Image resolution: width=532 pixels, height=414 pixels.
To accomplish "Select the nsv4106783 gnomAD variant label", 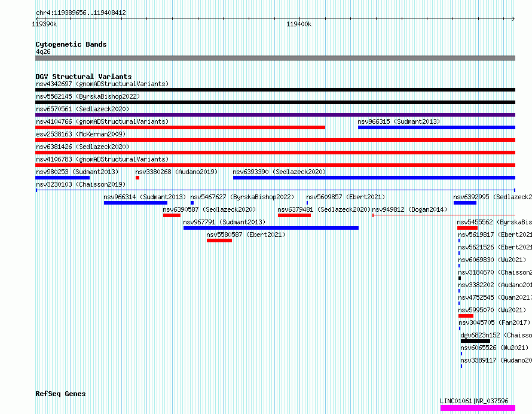I will 102,159.
